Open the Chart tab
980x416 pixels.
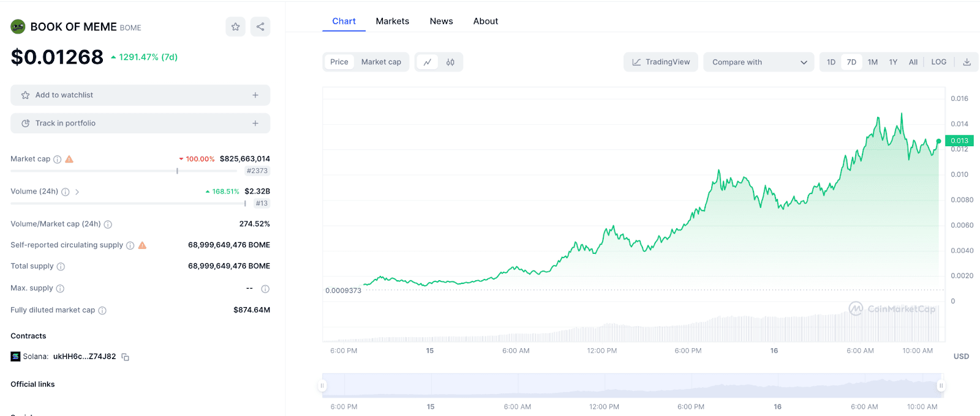[x=344, y=21]
